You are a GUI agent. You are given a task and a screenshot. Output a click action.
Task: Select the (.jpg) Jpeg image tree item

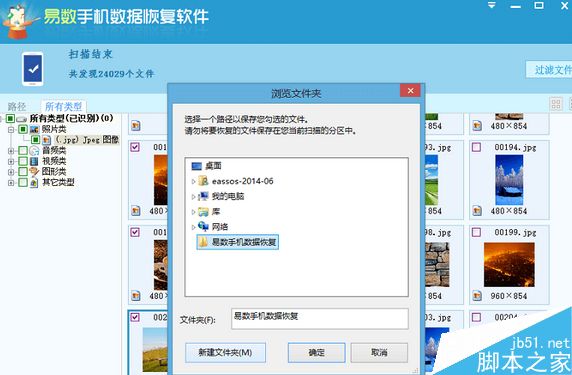(x=87, y=140)
